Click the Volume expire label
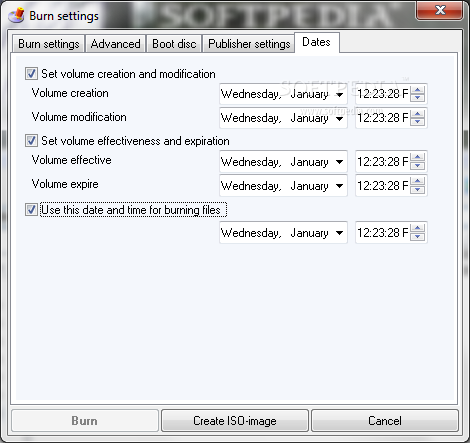Viewport: 470px width, 443px height. pyautogui.click(x=65, y=184)
